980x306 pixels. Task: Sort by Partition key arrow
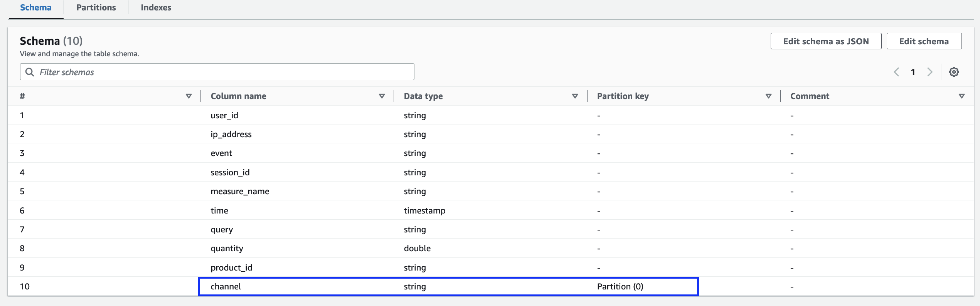[768, 96]
